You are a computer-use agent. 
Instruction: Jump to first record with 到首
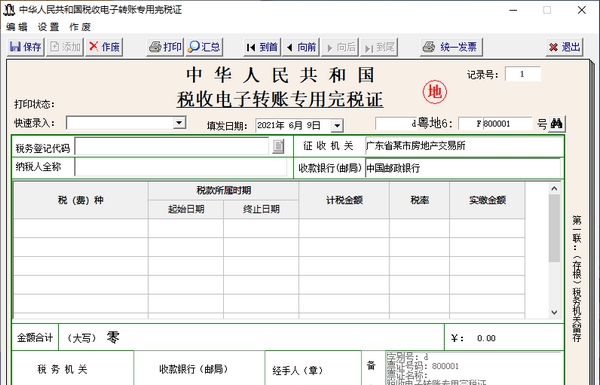pos(262,47)
